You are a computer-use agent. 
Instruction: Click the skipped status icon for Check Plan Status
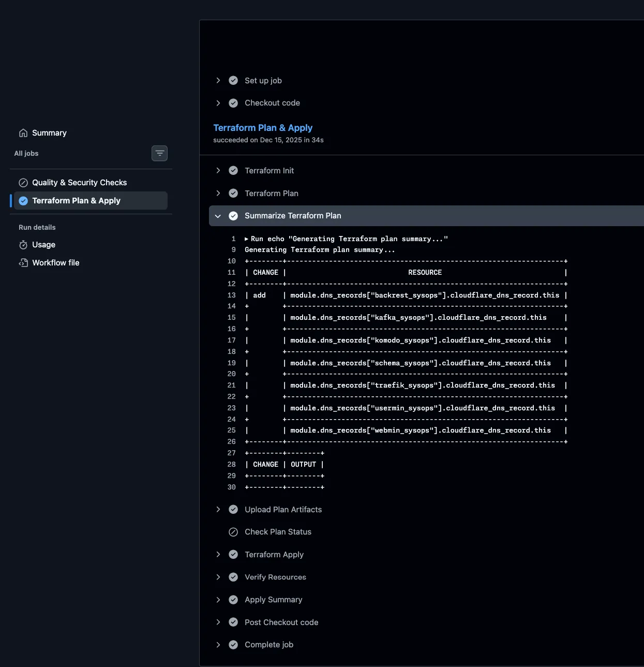[233, 532]
